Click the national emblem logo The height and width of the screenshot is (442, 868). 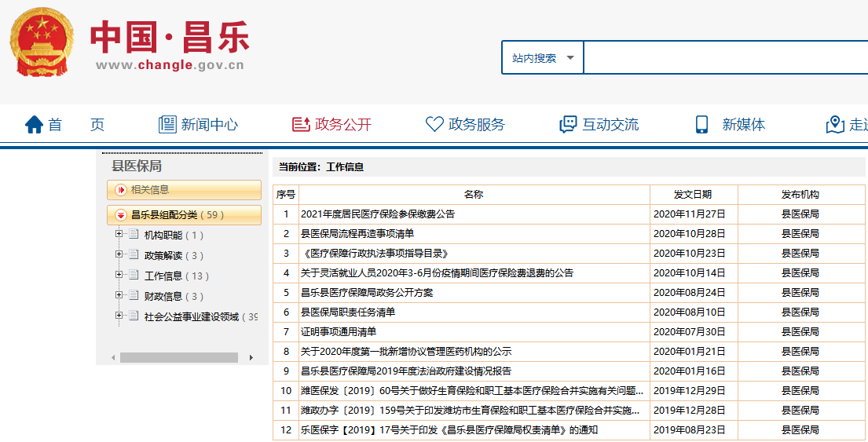coord(41,42)
